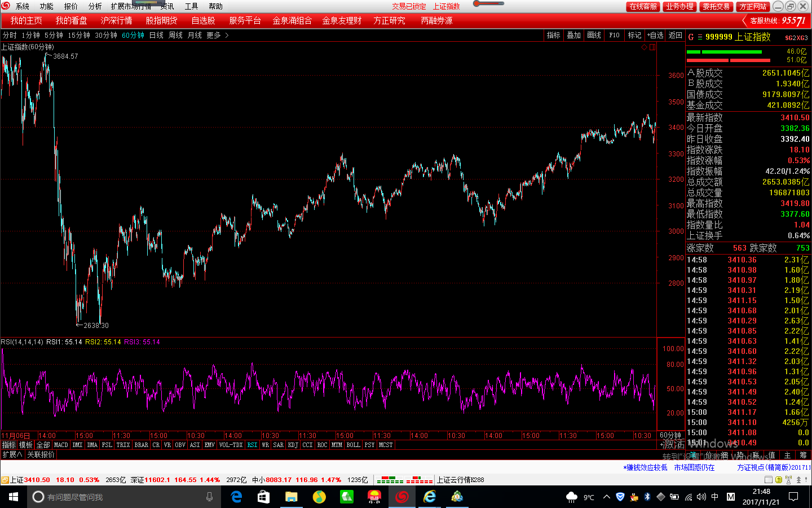
Task: Click the 委托交易 button
Action: 716,6
